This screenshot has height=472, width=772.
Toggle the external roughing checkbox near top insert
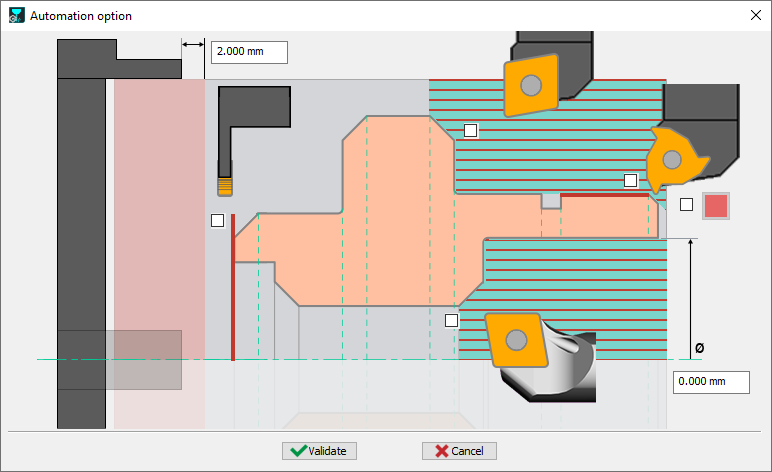[471, 130]
